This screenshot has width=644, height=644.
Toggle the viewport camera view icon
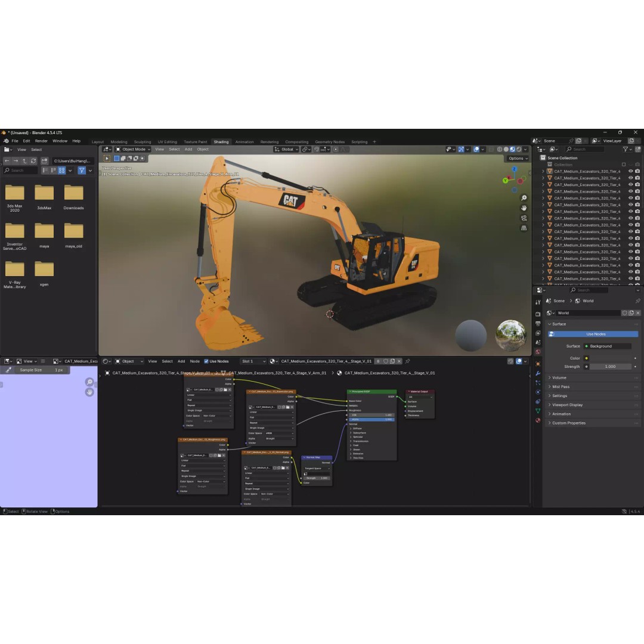point(524,218)
